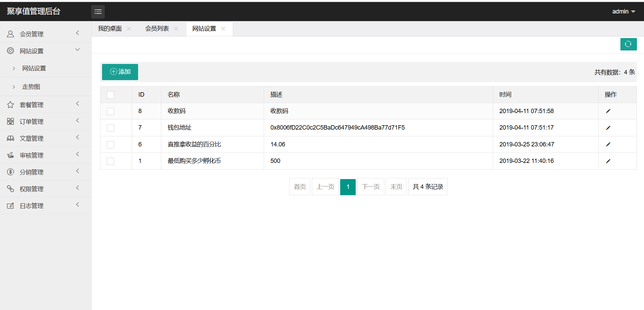Open the 走势图 submenu item
The image size is (644, 310).
[x=31, y=87]
